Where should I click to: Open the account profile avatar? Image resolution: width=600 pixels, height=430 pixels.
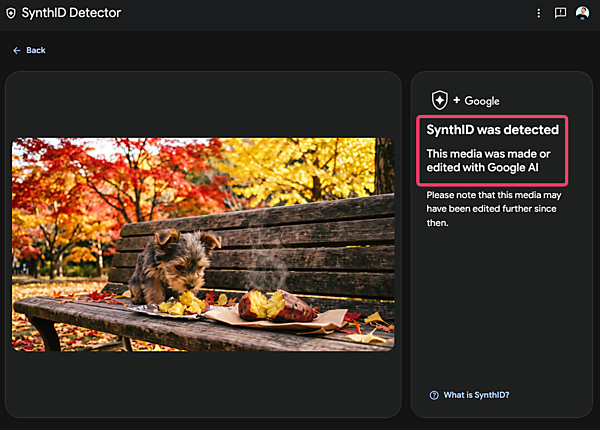coord(582,13)
